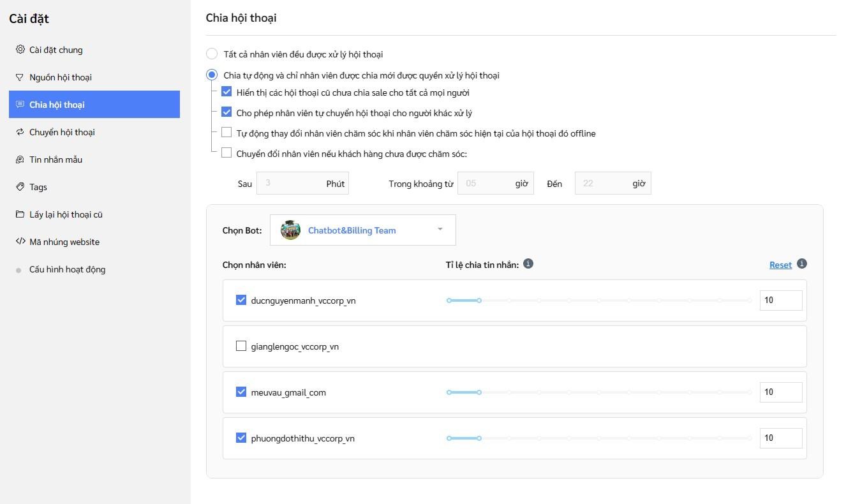Click the funnel icon beside Nguồn hội thoại
Image resolution: width=846 pixels, height=504 pixels.
[x=20, y=77]
